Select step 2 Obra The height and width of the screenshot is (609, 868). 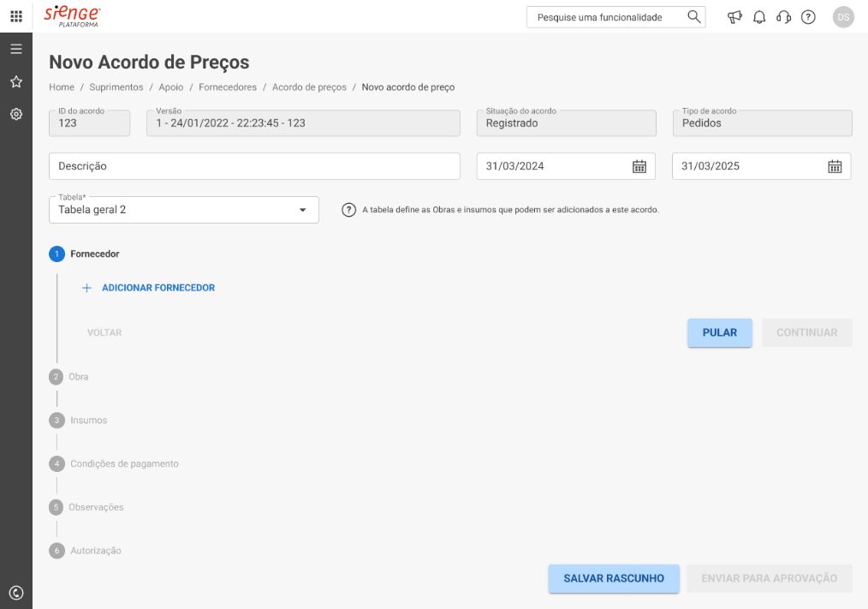[x=68, y=377]
